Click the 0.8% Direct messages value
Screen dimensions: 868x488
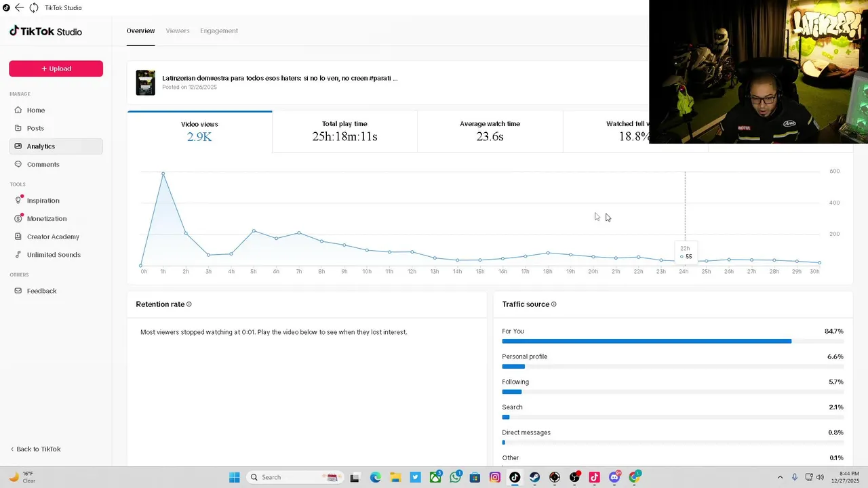tap(835, 432)
